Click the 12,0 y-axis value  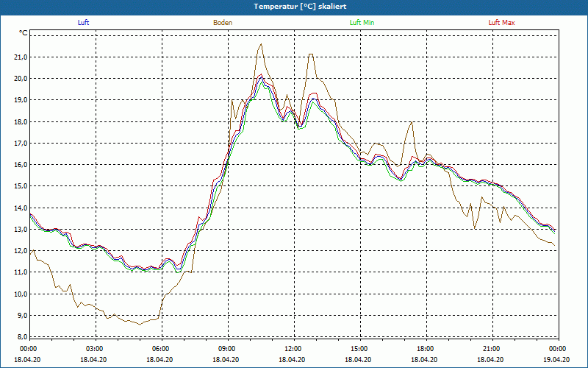click(21, 250)
